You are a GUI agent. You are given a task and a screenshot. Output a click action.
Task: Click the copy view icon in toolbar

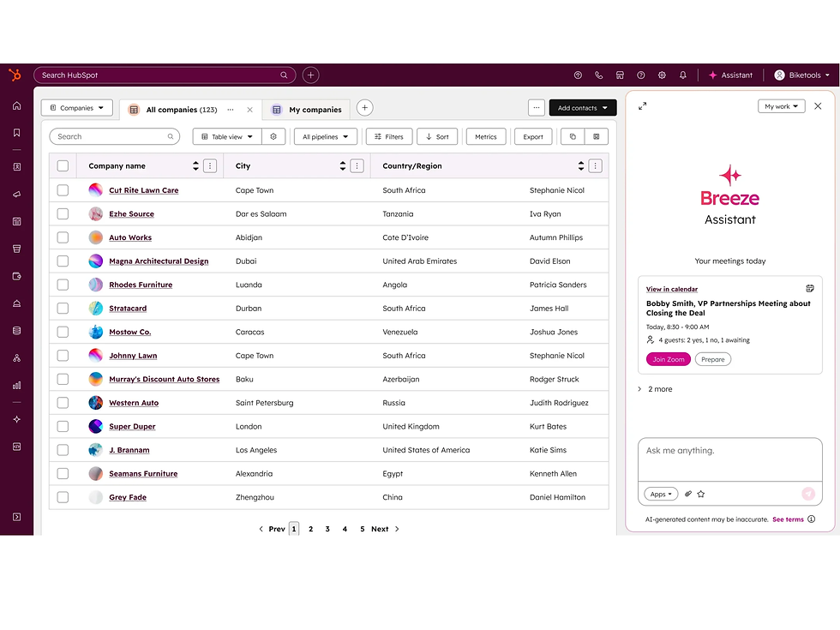pyautogui.click(x=573, y=136)
